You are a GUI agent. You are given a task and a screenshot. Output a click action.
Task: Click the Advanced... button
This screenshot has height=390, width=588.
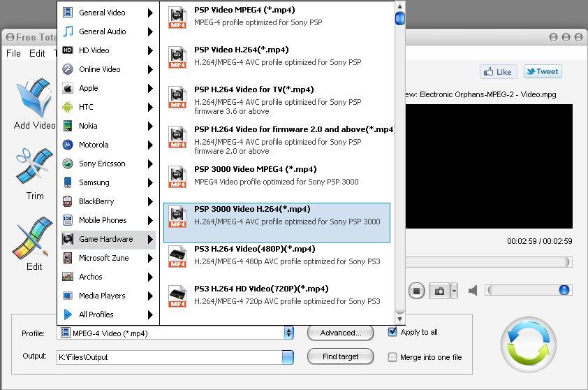pos(341,333)
